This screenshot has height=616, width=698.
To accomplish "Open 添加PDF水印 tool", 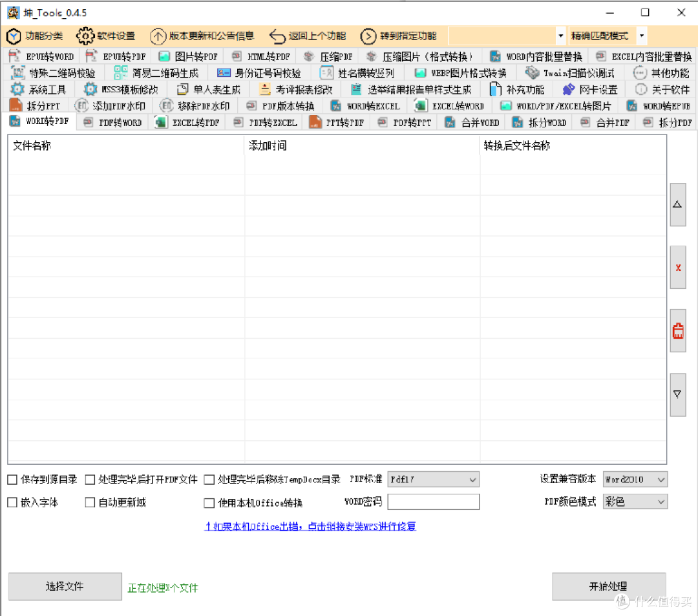I will pos(111,106).
